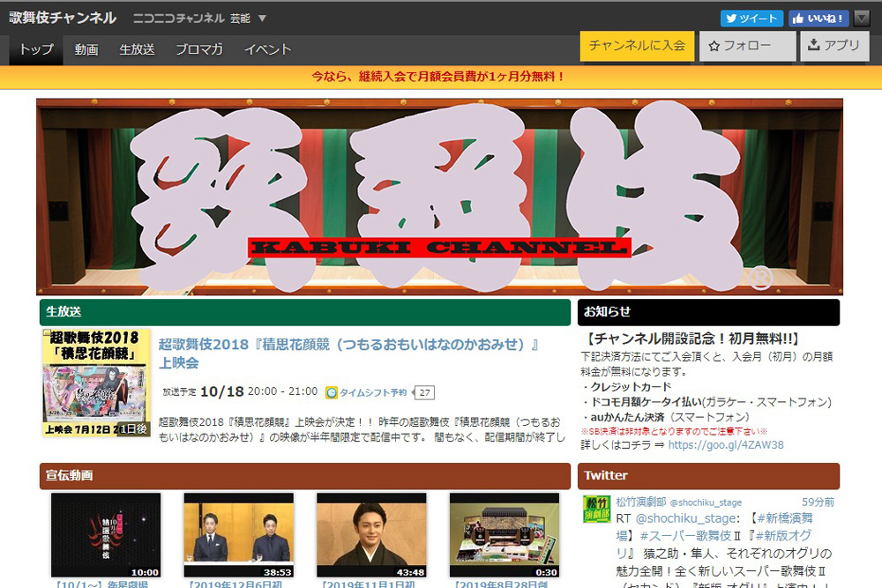Open the 松竹演劇部 Twitter account name
Image resolution: width=882 pixels, height=588 pixels.
640,502
